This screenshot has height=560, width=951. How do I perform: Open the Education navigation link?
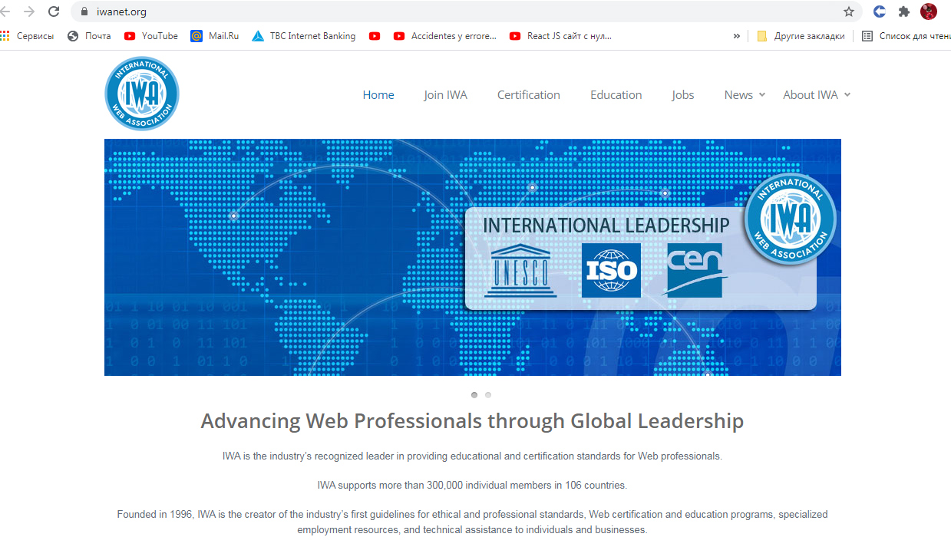616,95
